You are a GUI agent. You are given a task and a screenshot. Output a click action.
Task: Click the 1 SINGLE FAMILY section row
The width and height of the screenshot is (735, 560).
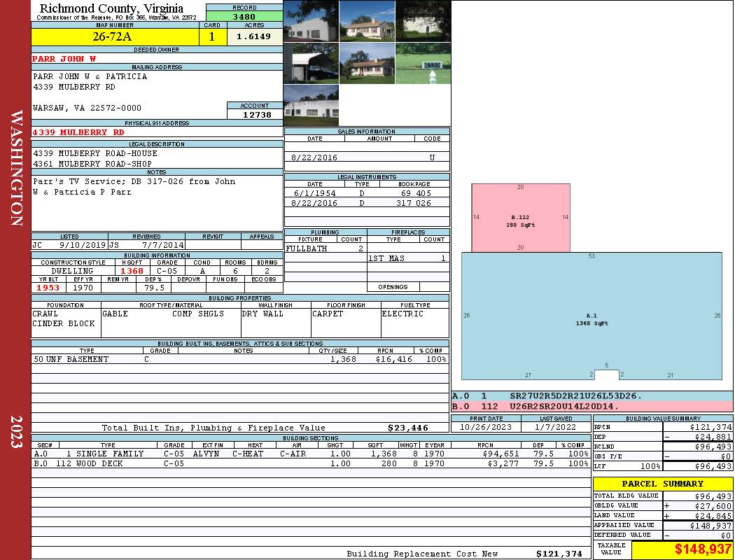coord(311,454)
